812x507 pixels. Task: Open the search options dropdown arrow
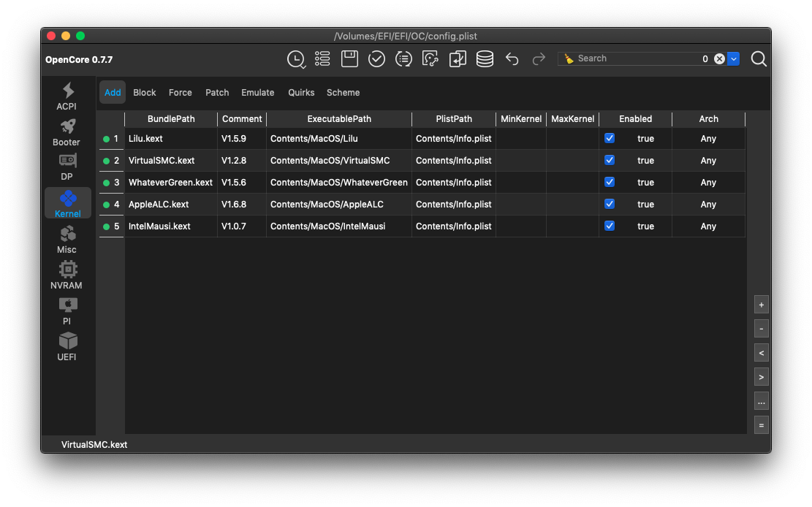tap(733, 58)
